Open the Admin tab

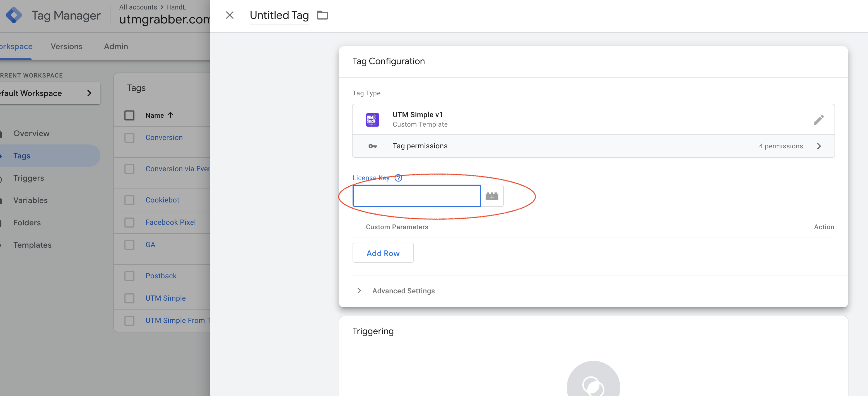(x=115, y=47)
